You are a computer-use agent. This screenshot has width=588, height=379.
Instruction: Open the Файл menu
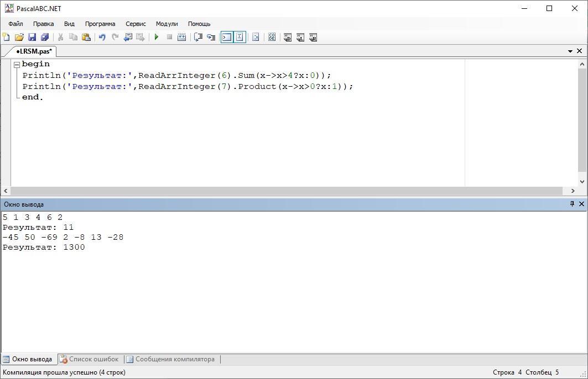coord(15,24)
